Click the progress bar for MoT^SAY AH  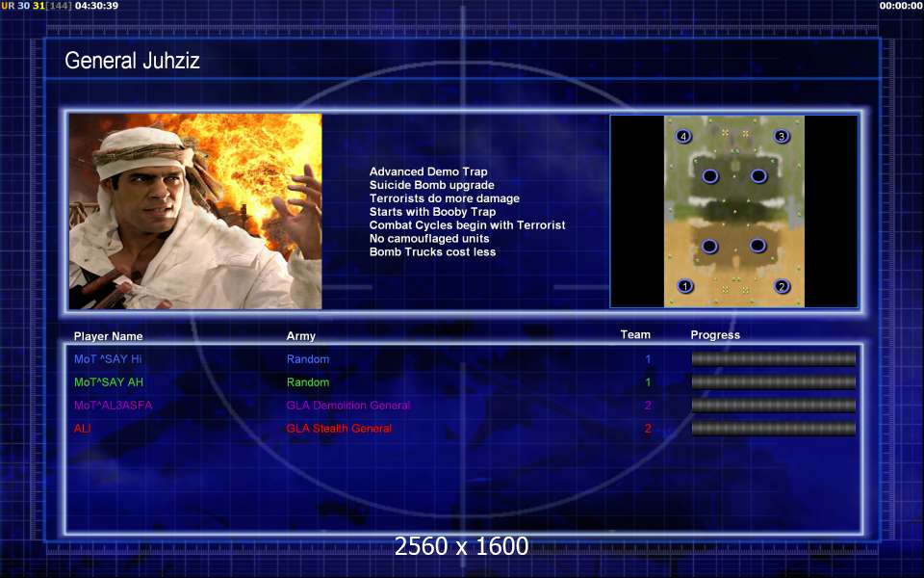(x=773, y=382)
